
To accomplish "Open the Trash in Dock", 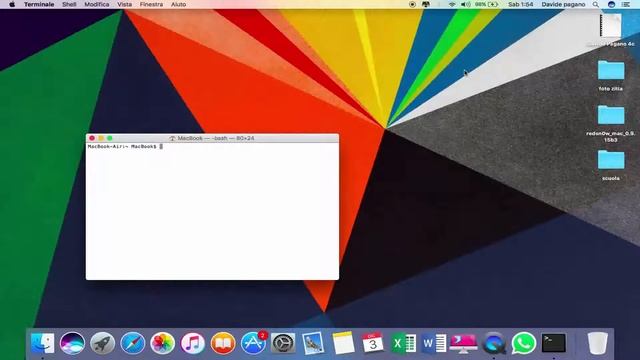I will pyautogui.click(x=598, y=343).
